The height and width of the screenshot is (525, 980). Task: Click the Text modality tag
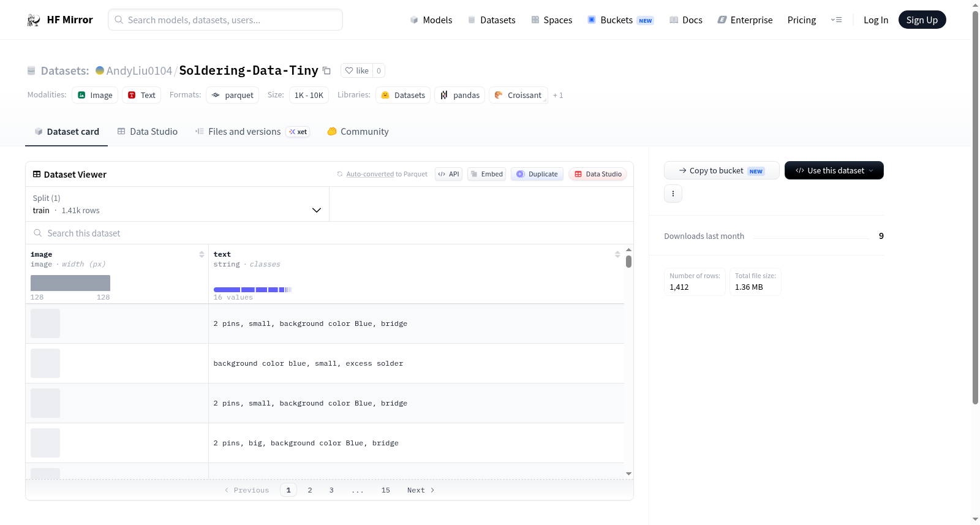pyautogui.click(x=141, y=95)
